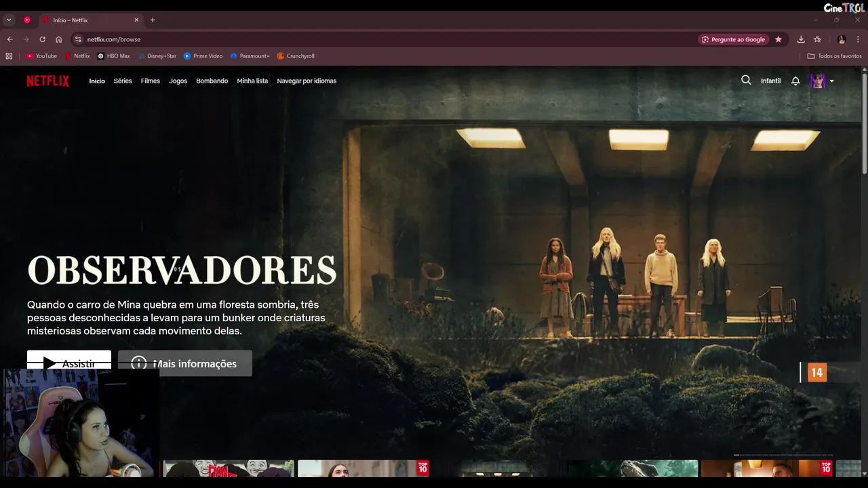Open the YouTube bookmark
This screenshot has width=868, height=488.
click(41, 56)
